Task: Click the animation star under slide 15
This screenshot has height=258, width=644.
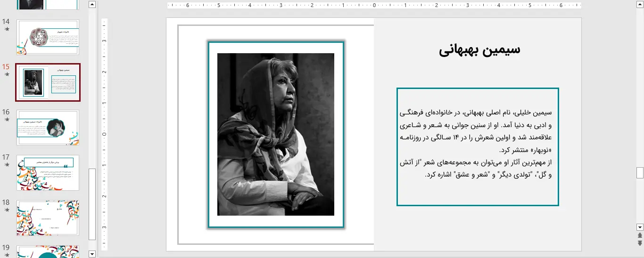Action: tap(7, 74)
